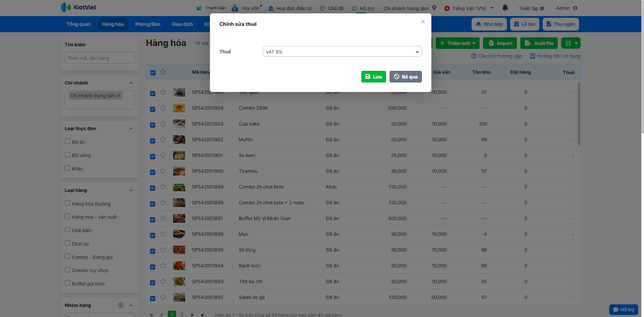Open Thanh toán payment link
The height and width of the screenshot is (317, 644).
click(x=211, y=8)
